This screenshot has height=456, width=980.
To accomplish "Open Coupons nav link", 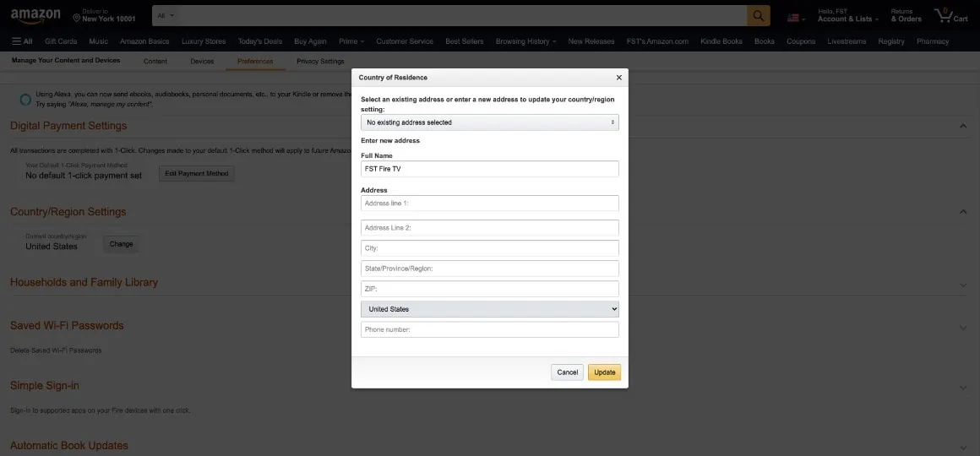I will 801,41.
